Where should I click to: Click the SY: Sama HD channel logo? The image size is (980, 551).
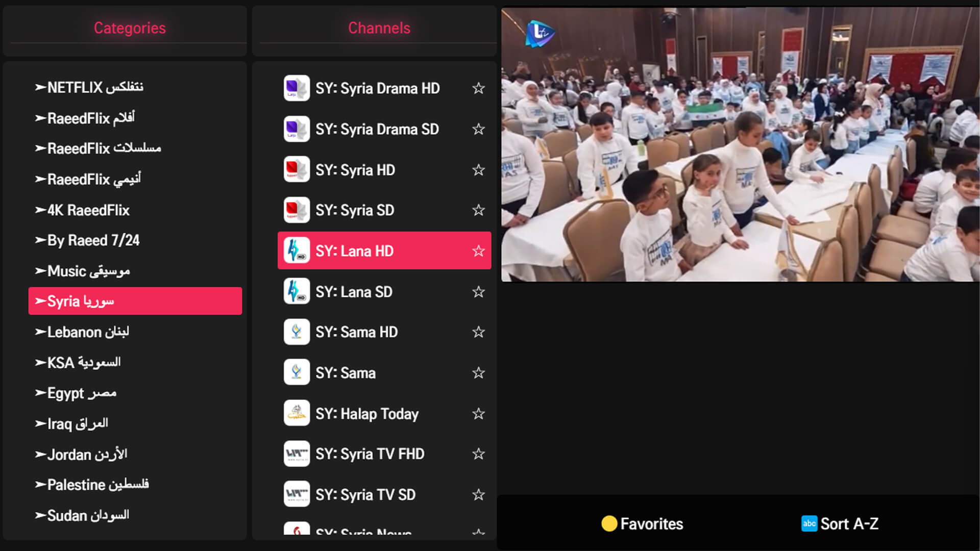[x=297, y=332]
